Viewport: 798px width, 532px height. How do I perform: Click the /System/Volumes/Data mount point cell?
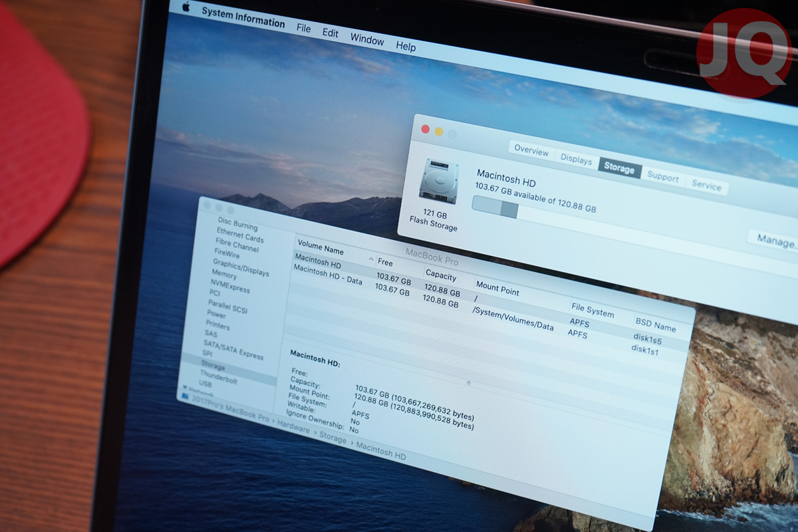(513, 318)
